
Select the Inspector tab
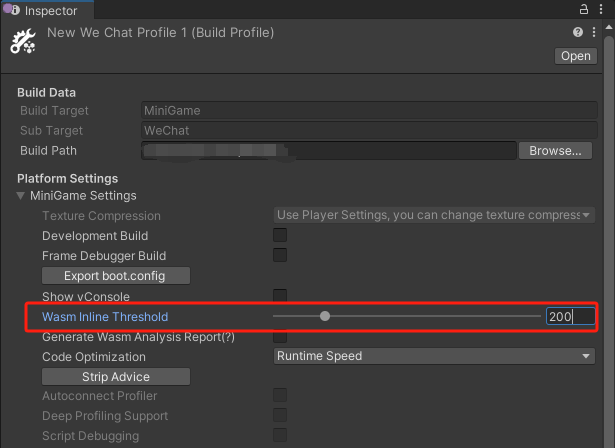pos(50,10)
